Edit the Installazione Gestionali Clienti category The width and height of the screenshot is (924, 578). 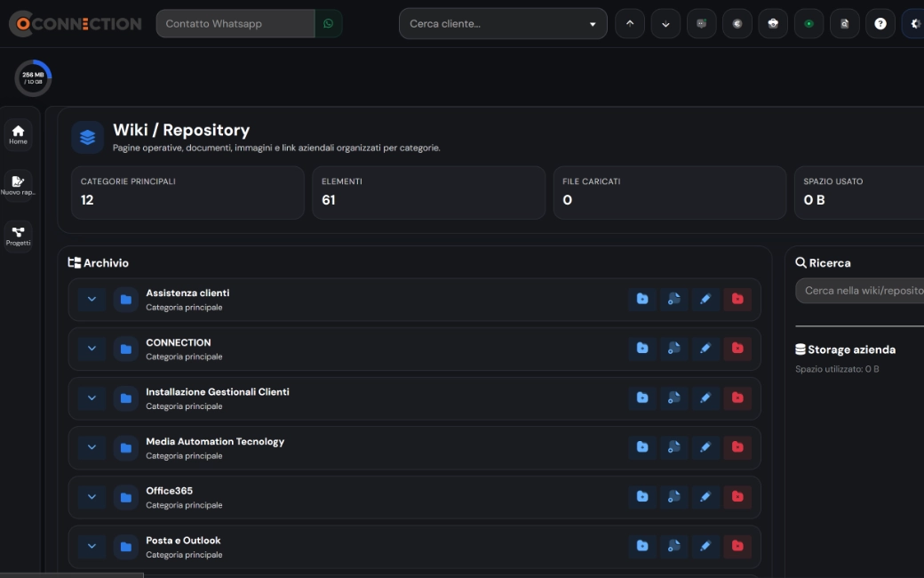click(x=705, y=398)
